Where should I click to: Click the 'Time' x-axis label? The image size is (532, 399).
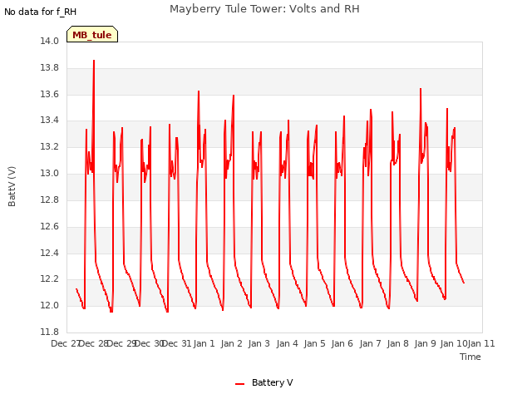pyautogui.click(x=470, y=357)
